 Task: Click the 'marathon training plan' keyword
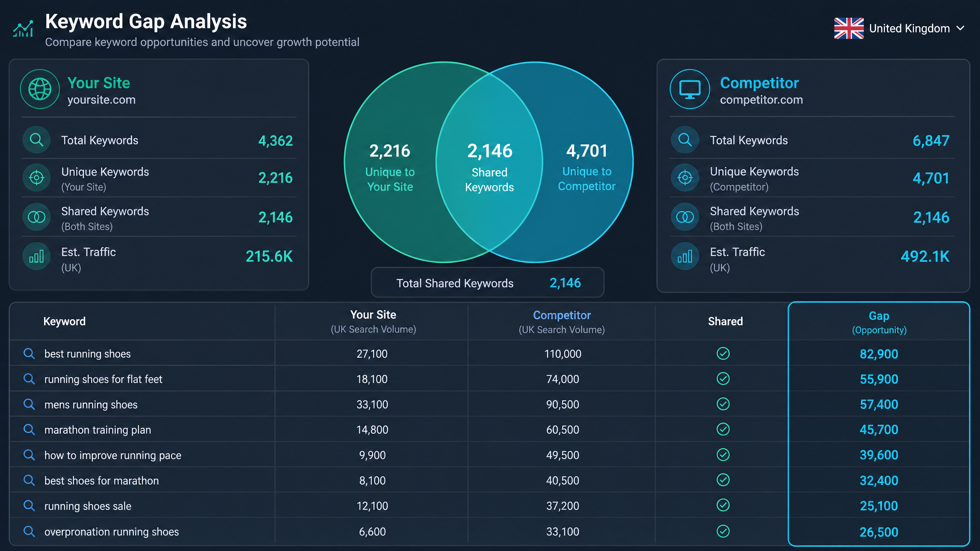(x=98, y=430)
